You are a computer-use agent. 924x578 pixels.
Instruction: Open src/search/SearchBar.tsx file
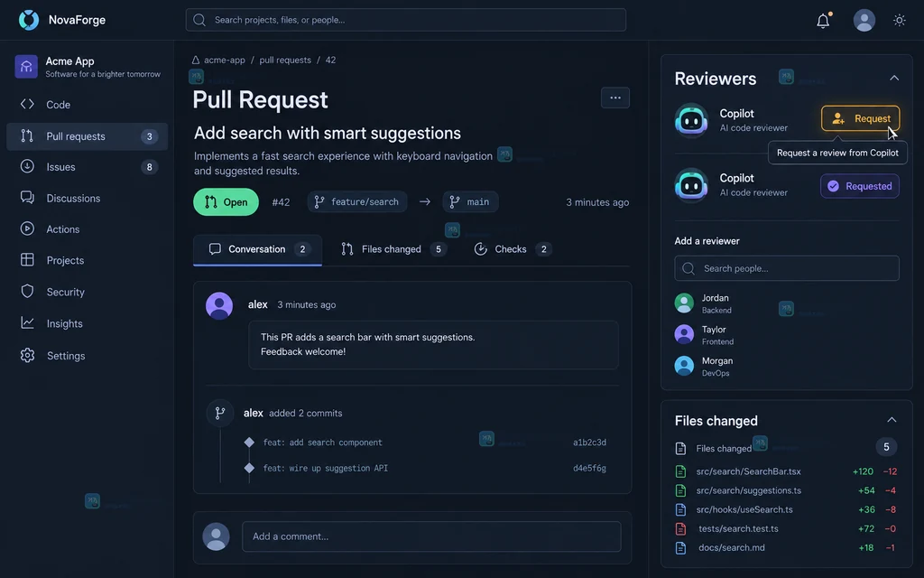pyautogui.click(x=748, y=471)
